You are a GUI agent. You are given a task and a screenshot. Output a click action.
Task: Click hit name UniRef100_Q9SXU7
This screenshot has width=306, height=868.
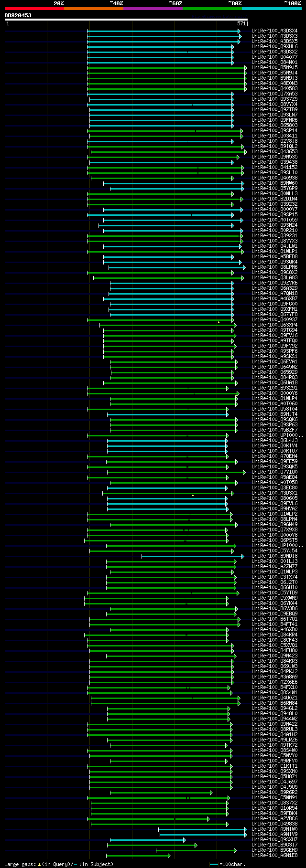(x=274, y=840)
